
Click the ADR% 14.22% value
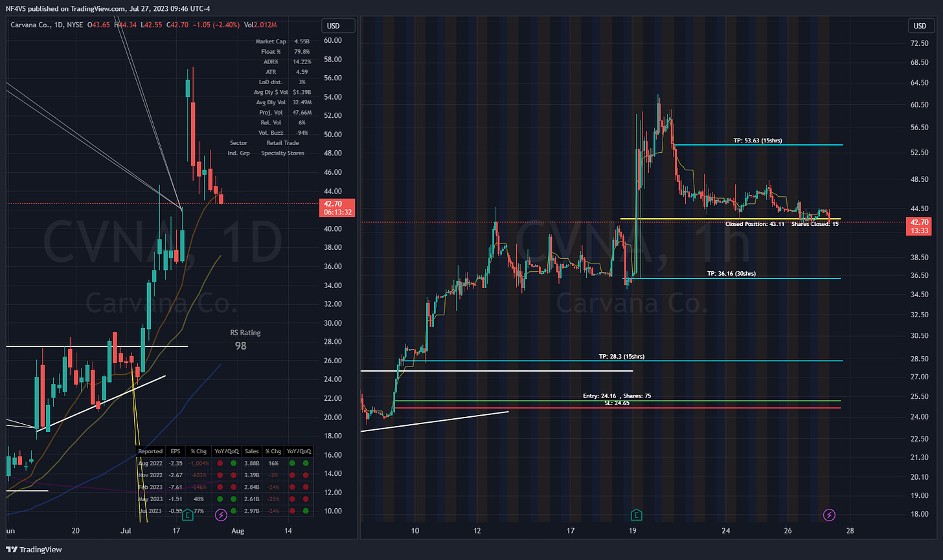click(302, 62)
